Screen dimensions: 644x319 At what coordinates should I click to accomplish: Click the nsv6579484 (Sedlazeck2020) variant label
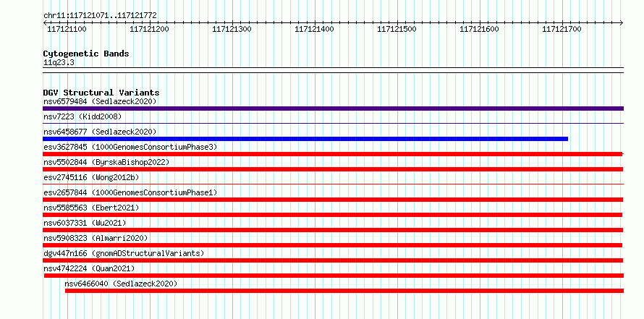pyautogui.click(x=100, y=101)
